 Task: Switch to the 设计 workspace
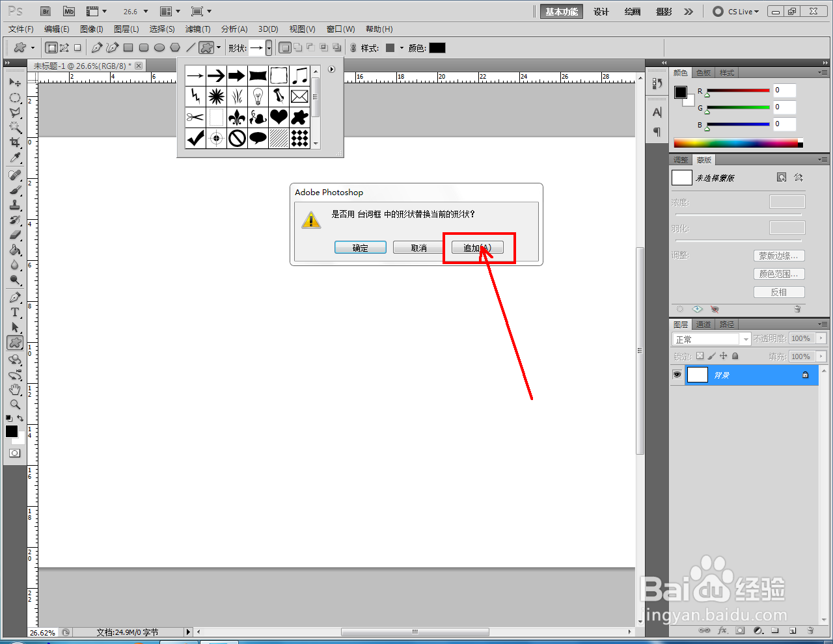601,12
